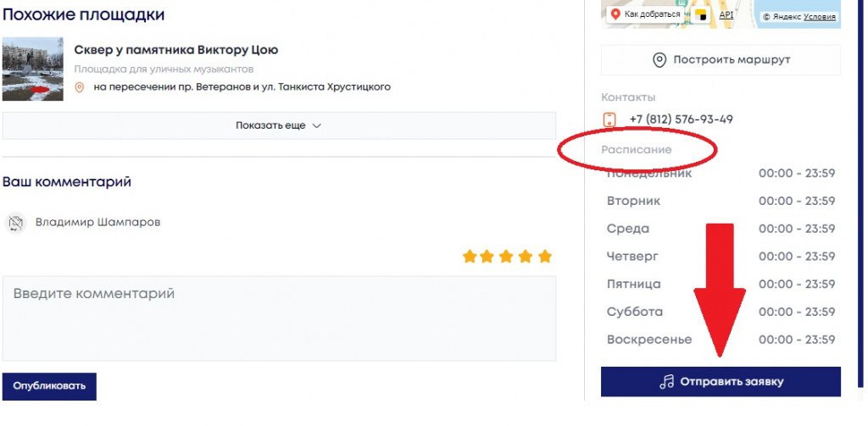Click Владимир Шампаров avatar icon
Image resolution: width=868 pixels, height=426 pixels.
coord(15,223)
